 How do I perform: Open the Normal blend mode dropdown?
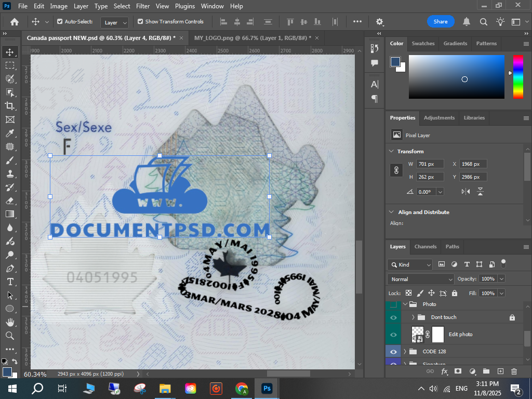click(420, 279)
